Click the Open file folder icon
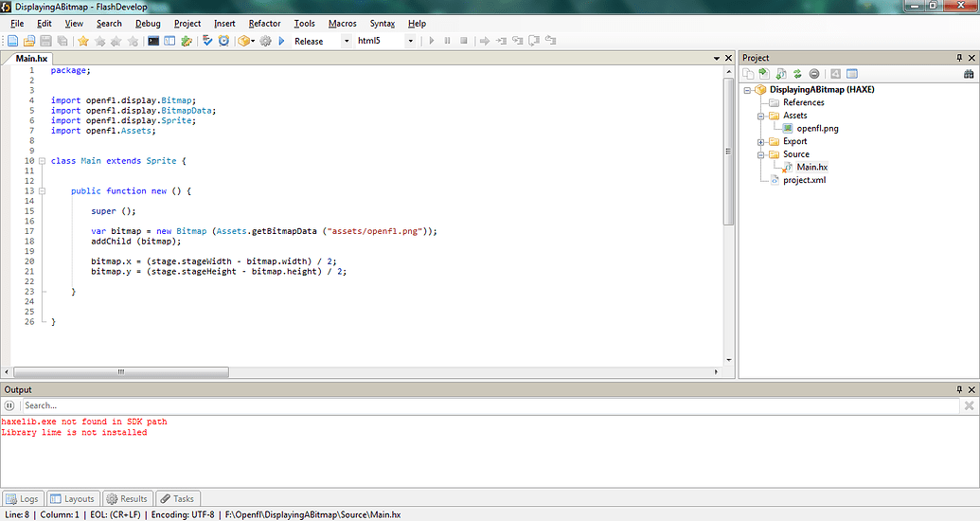Image resolution: width=980 pixels, height=521 pixels. click(x=28, y=41)
